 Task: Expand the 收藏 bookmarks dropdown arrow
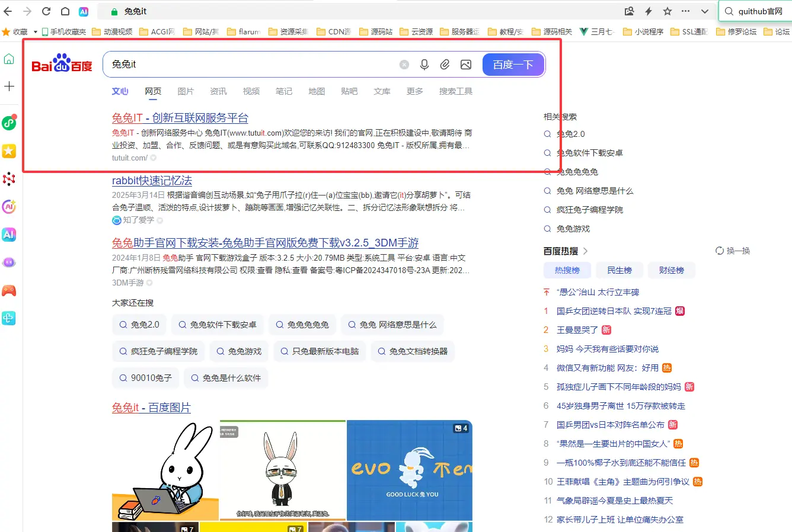tap(36, 32)
